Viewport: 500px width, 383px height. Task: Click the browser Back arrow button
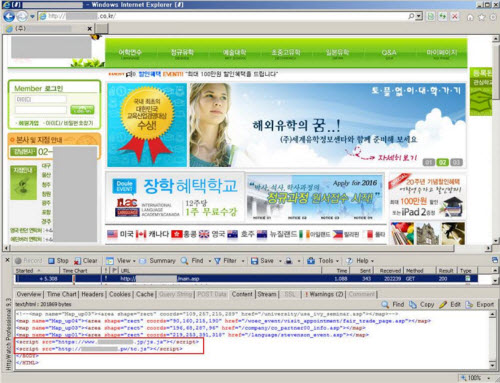[9, 16]
